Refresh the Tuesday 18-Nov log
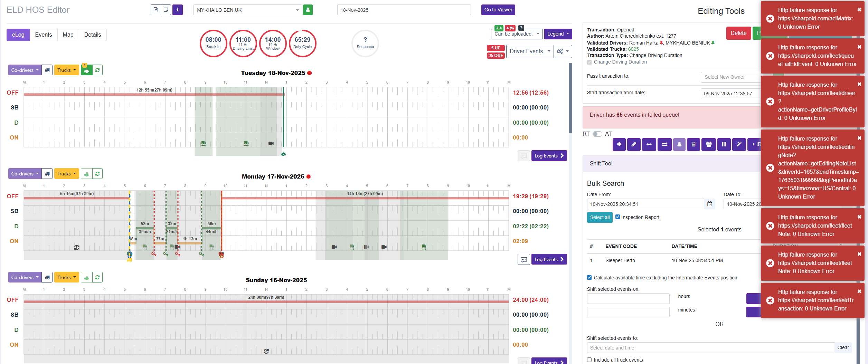The height and width of the screenshot is (364, 868). 97,70
